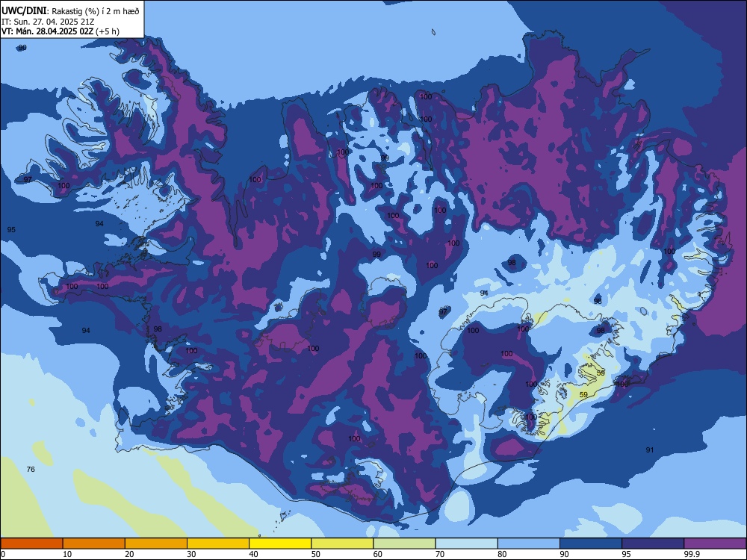Click the '(+5 h)' forecast offset text
This screenshot has width=747, height=560.
tap(108, 31)
